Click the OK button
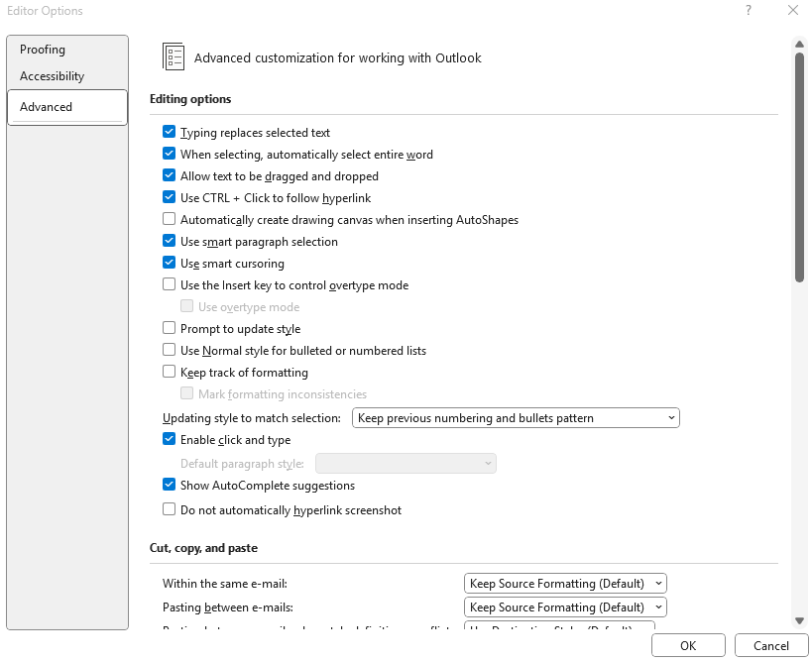The width and height of the screenshot is (812, 662). (688, 644)
